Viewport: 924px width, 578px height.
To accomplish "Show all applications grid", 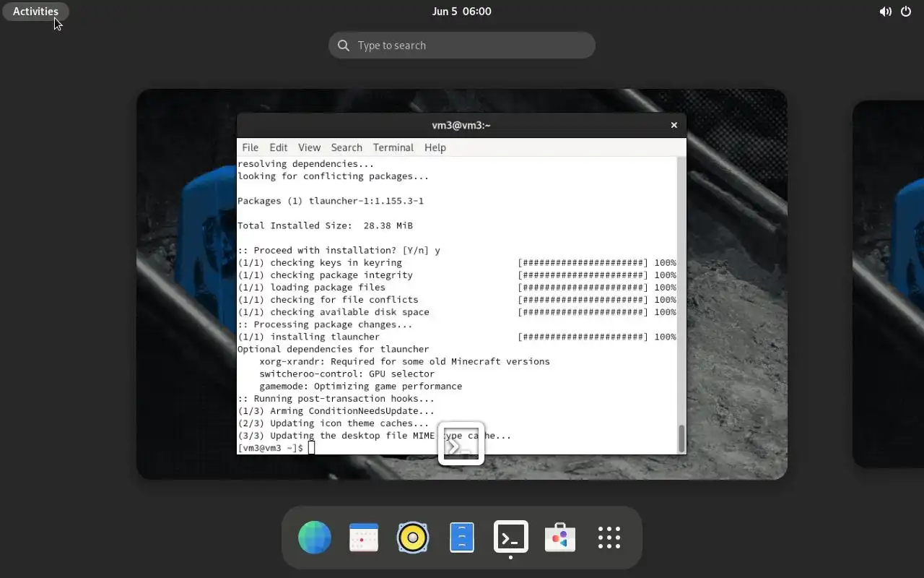I will (609, 538).
